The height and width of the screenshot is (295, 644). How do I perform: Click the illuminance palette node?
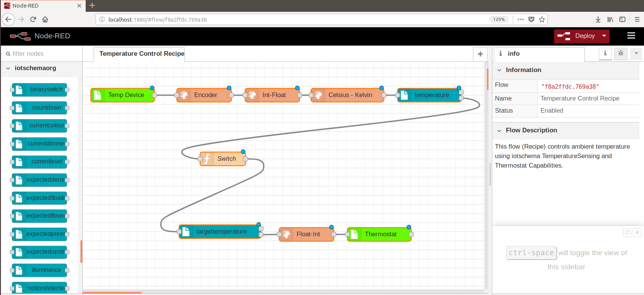[39, 270]
